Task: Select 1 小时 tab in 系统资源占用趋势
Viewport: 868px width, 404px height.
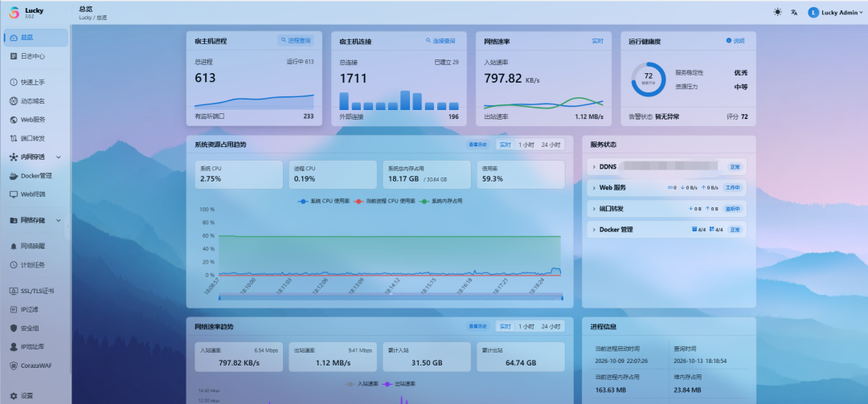Action: [526, 145]
